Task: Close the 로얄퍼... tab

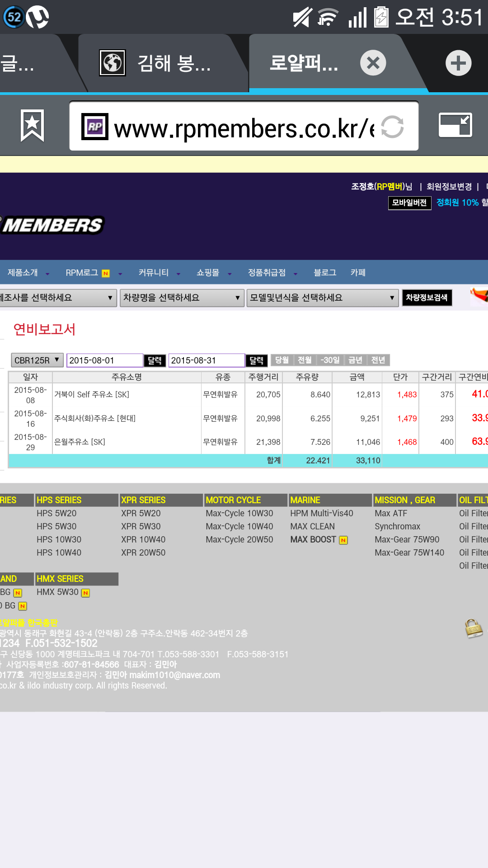Action: [x=373, y=63]
